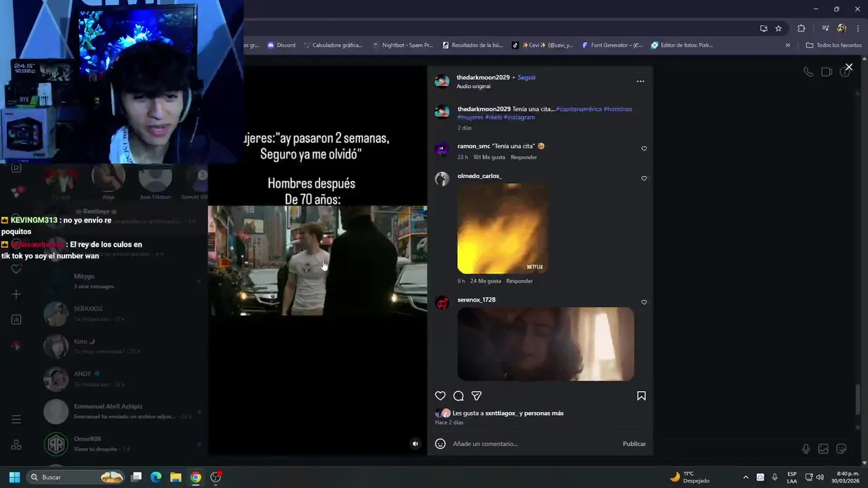
Task: Open the Todos los favoritos folder
Action: click(x=833, y=45)
